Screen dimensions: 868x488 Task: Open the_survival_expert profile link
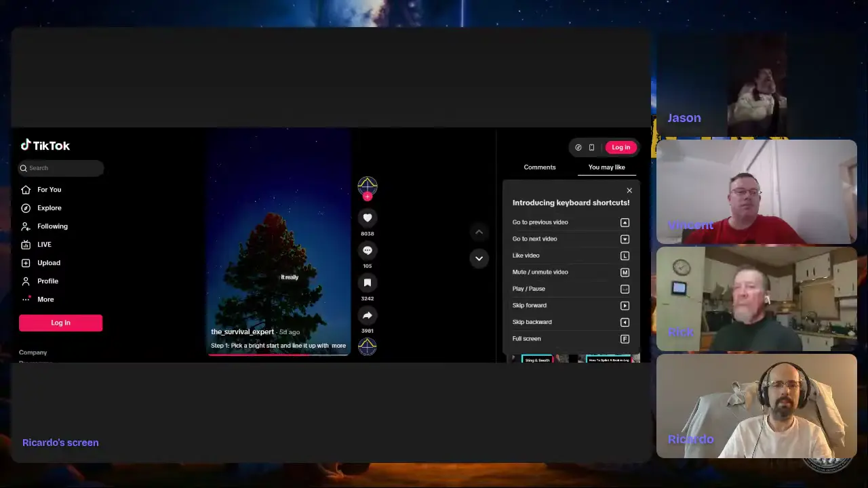[242, 332]
